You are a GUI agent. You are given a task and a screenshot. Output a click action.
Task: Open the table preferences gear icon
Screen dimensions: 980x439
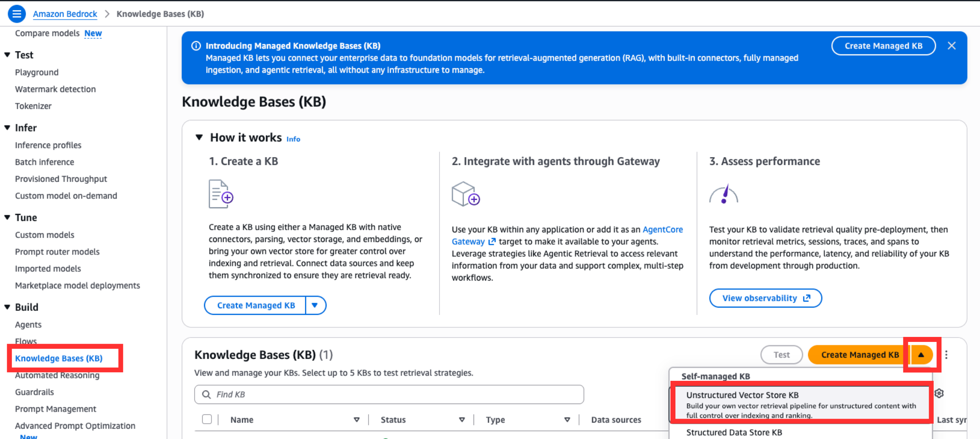tap(939, 393)
